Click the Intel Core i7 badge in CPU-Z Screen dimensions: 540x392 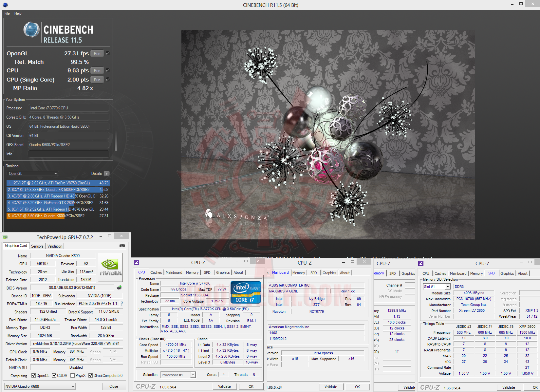246,292
